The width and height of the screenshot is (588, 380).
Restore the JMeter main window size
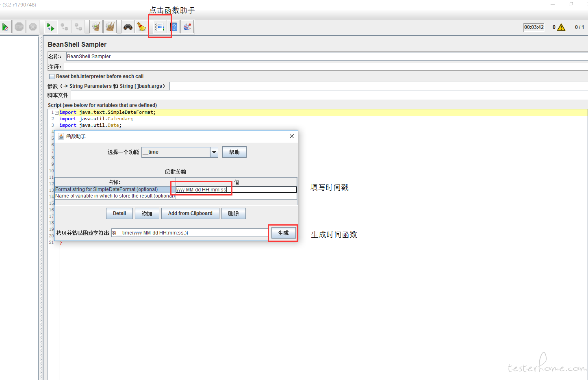(x=571, y=4)
